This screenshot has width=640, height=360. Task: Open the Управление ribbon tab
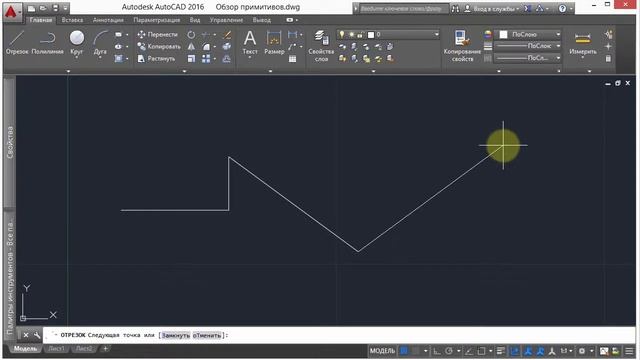point(226,20)
